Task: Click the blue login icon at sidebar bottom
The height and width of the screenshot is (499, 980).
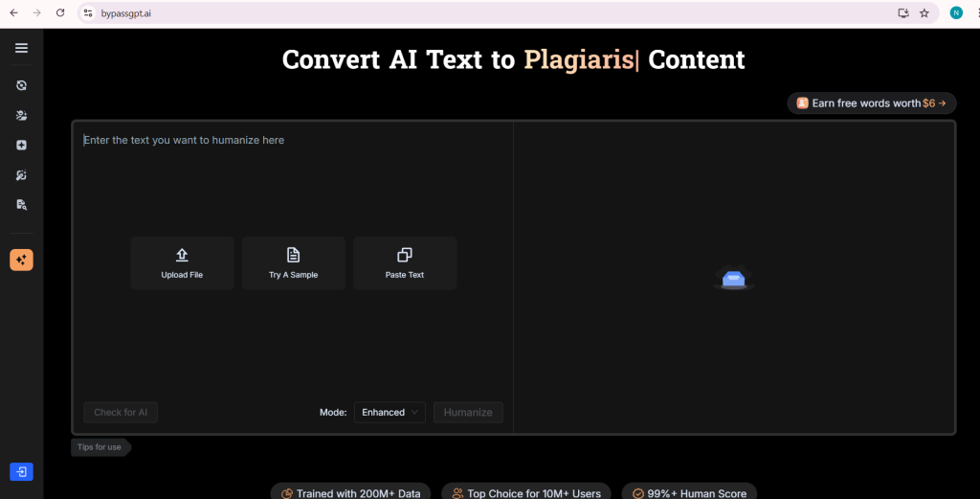Action: tap(21, 471)
